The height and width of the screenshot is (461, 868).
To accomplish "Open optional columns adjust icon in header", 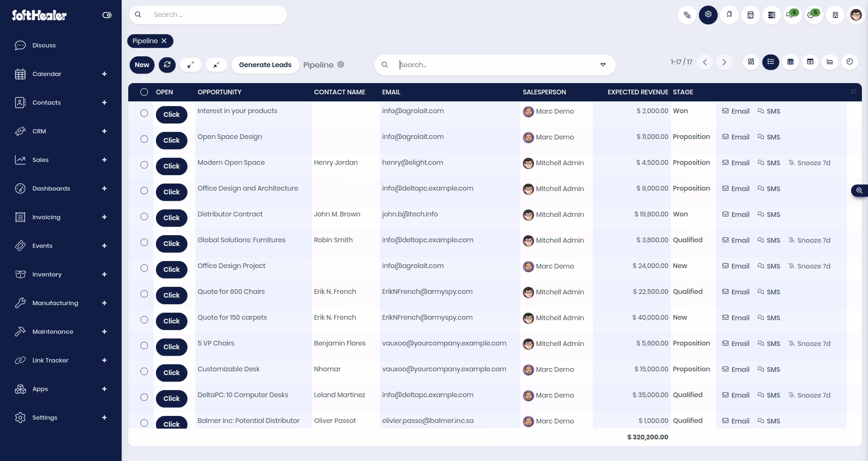I will tap(853, 92).
